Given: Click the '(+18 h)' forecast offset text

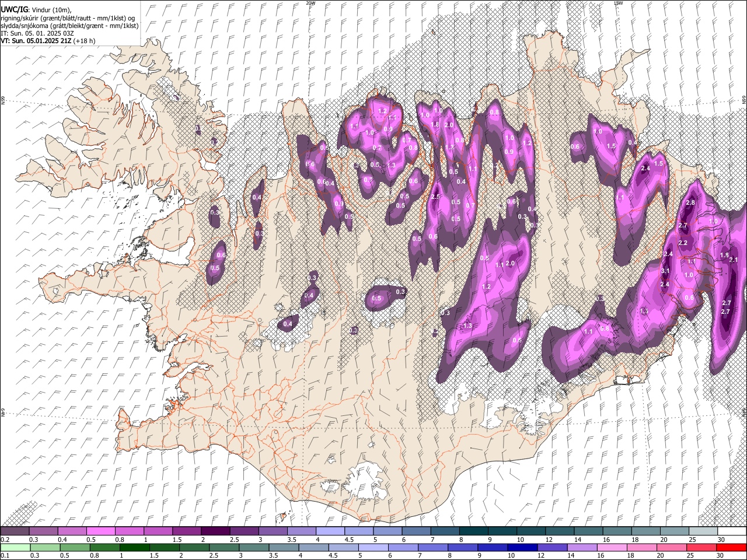Looking at the screenshot, I should 85,41.
